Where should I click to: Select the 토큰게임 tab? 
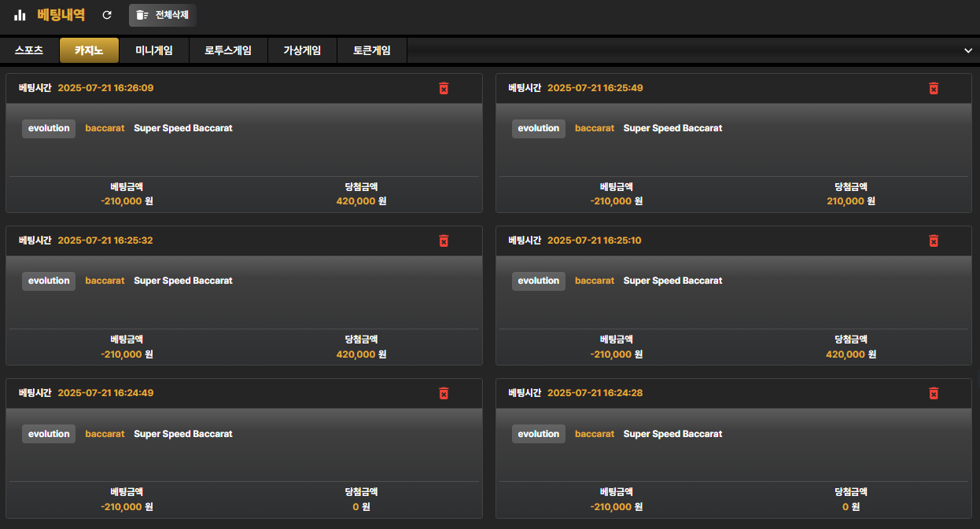pos(372,50)
